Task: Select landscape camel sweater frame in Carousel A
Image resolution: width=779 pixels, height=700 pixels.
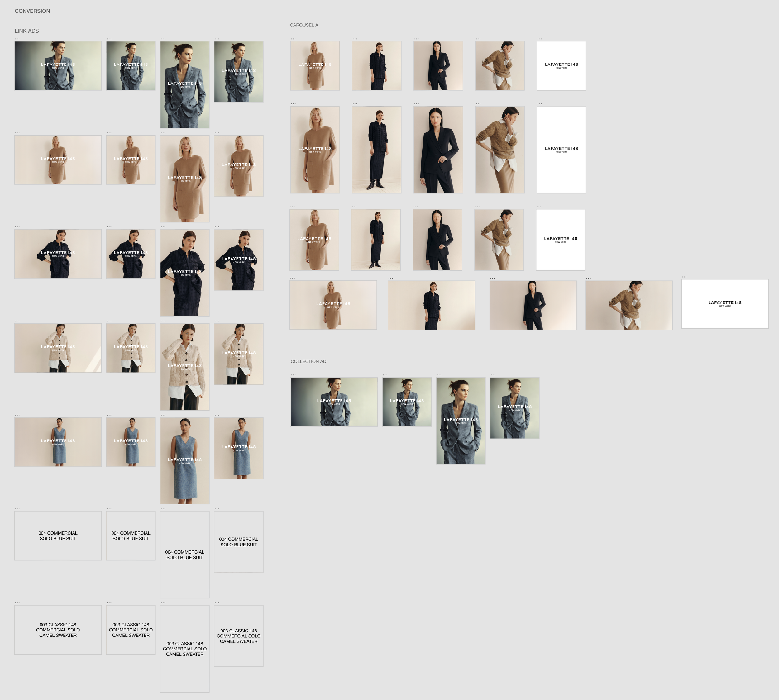Action: (629, 305)
